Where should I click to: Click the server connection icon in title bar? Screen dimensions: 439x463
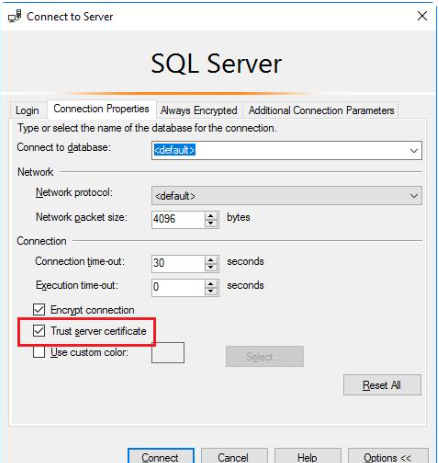(x=15, y=16)
